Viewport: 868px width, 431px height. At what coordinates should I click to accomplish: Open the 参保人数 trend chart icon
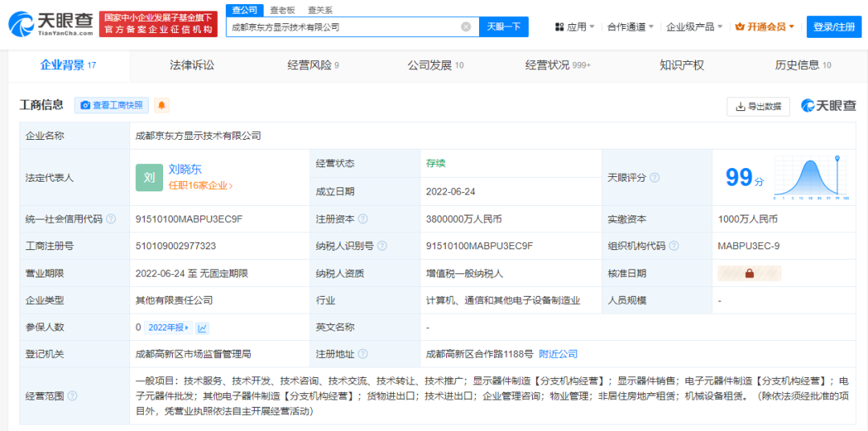pyautogui.click(x=203, y=328)
